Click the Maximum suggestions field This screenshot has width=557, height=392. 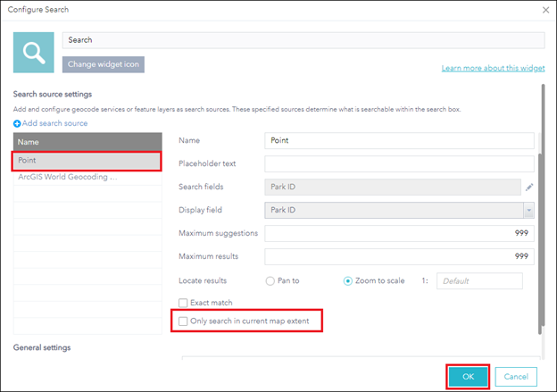click(x=399, y=233)
